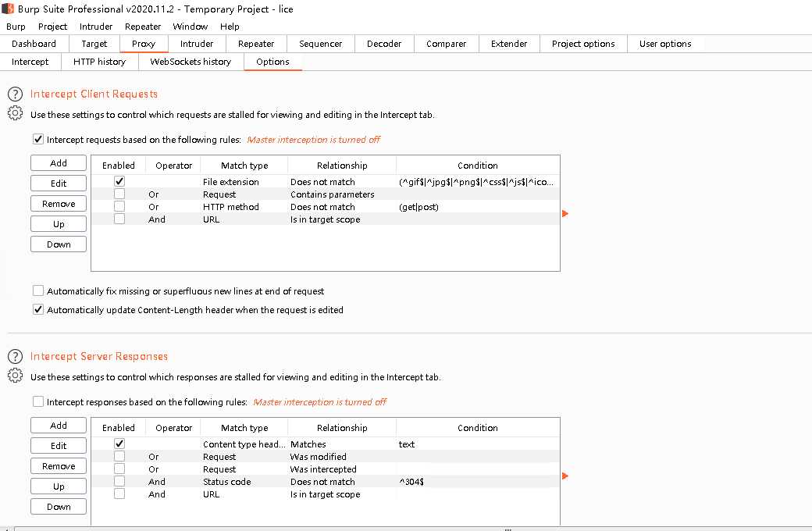Remove the selected server response rule
This screenshot has width=812, height=531.
click(x=59, y=465)
